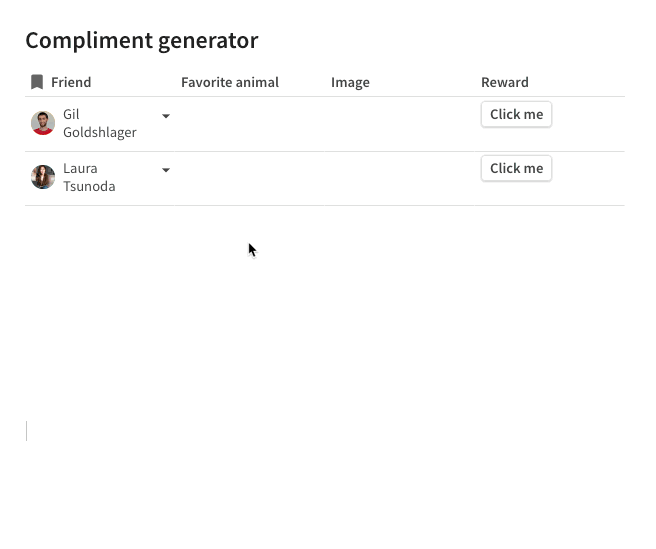Click the Reward column header
Viewport: 656px width, 549px height.
pos(505,82)
